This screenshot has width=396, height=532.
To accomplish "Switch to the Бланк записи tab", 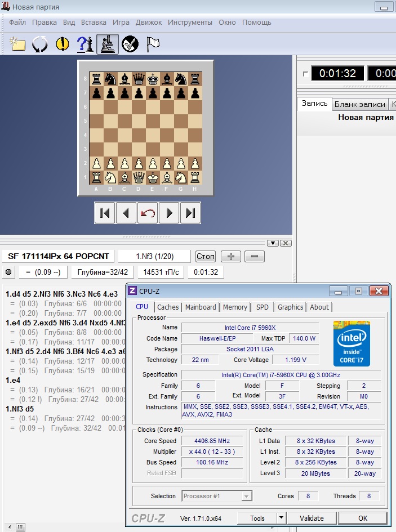I will pyautogui.click(x=359, y=104).
